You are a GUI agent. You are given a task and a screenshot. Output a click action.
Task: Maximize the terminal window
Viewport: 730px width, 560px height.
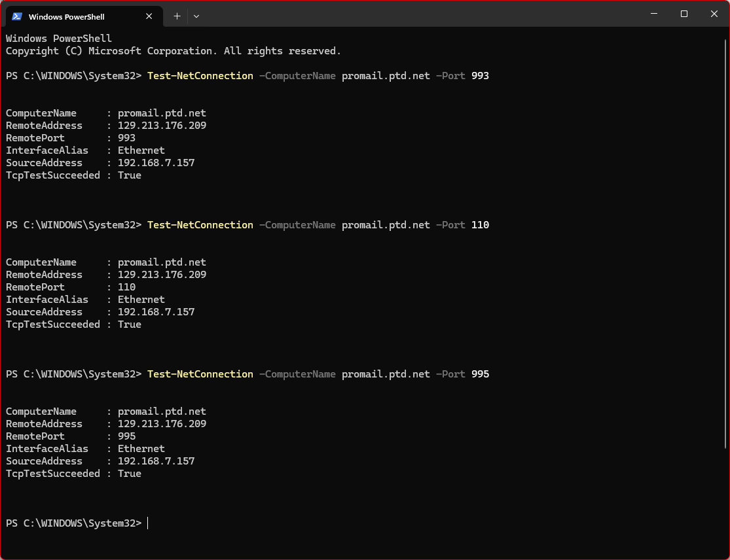click(x=684, y=14)
